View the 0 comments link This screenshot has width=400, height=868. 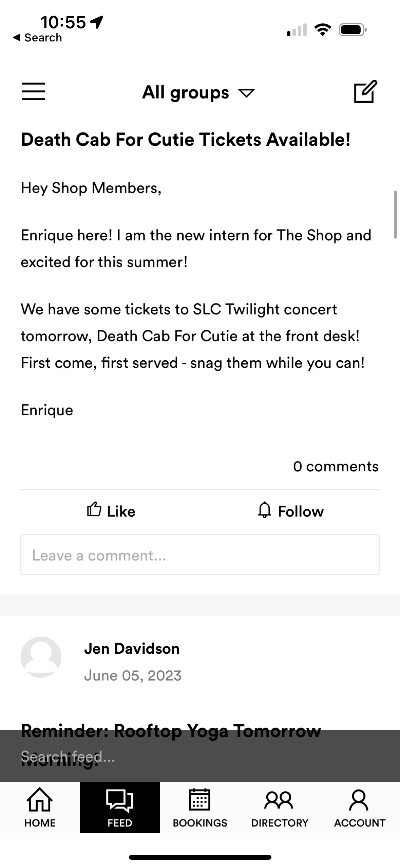click(336, 466)
